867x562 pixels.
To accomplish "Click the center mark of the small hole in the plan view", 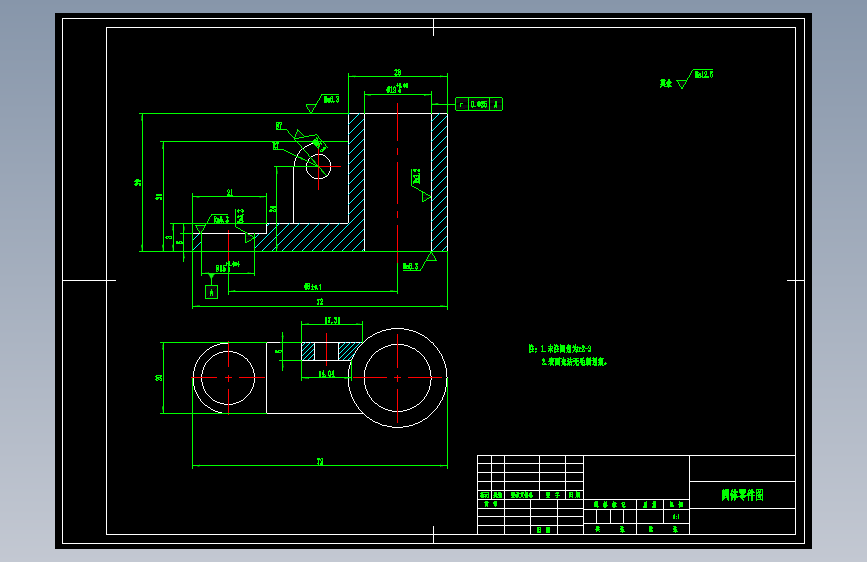I will (228, 378).
